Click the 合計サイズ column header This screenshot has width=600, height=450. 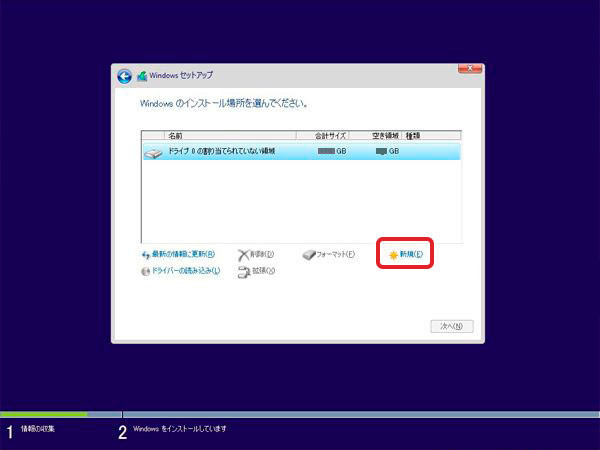pos(329,134)
